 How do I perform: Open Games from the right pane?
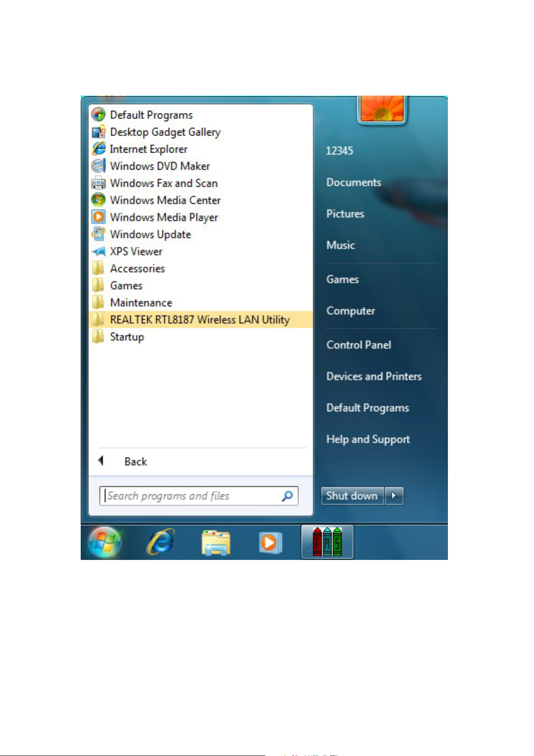[x=343, y=279]
